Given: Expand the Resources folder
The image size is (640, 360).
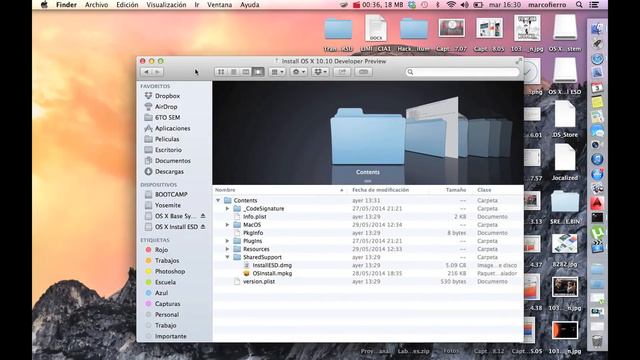Looking at the screenshot, I should [x=227, y=249].
